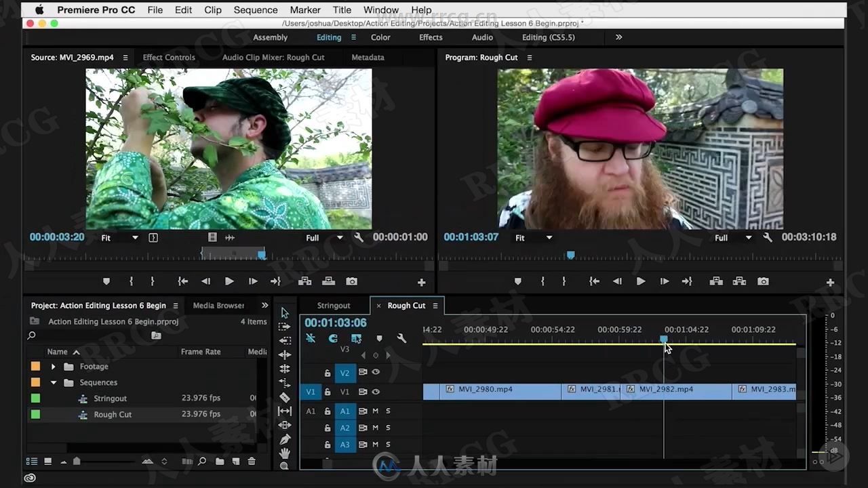868x488 pixels.
Task: Export frame from Source monitor
Action: (351, 281)
